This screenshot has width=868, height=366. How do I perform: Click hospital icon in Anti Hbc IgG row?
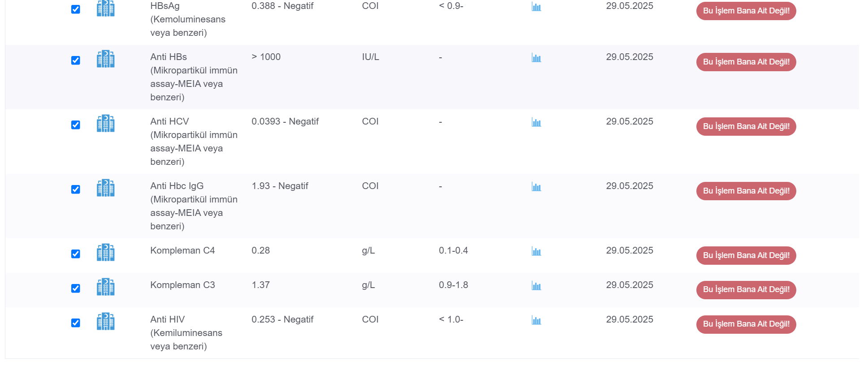click(x=106, y=188)
